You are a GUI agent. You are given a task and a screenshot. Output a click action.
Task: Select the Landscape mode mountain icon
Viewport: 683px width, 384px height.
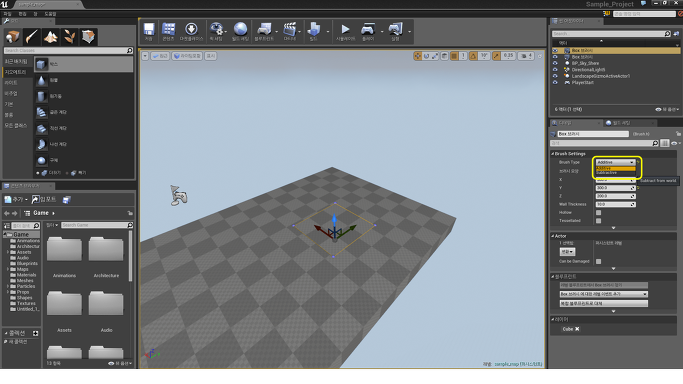point(51,37)
